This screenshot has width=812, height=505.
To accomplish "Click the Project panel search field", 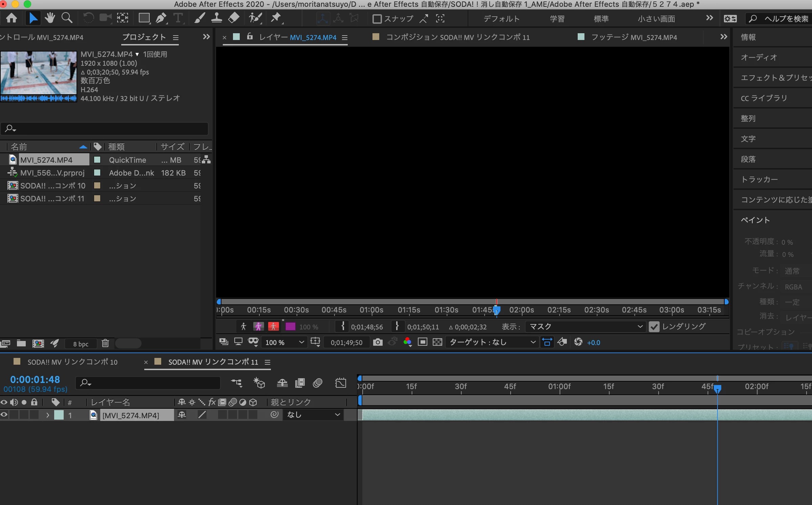I will click(105, 129).
